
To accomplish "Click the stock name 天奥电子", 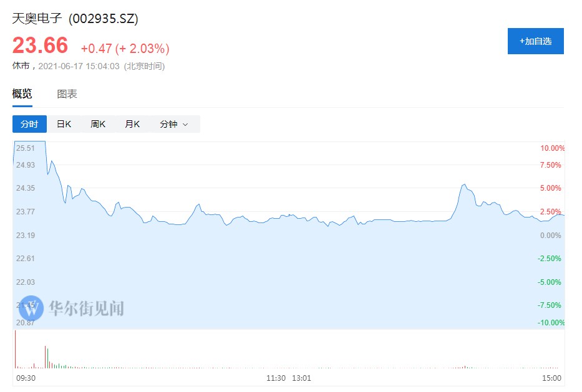I will click(37, 19).
